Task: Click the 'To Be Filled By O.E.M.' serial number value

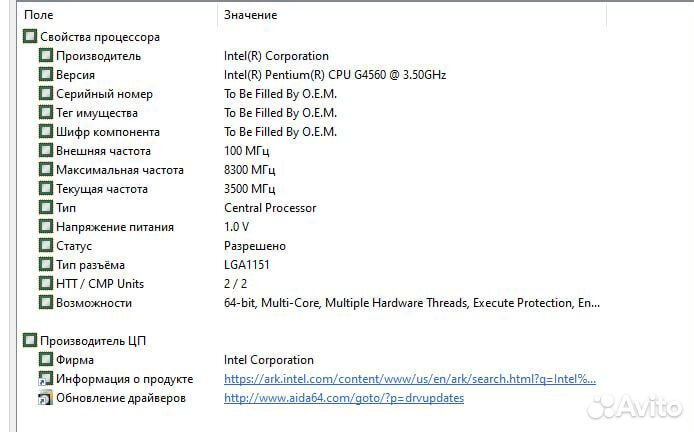Action: pyautogui.click(x=280, y=94)
